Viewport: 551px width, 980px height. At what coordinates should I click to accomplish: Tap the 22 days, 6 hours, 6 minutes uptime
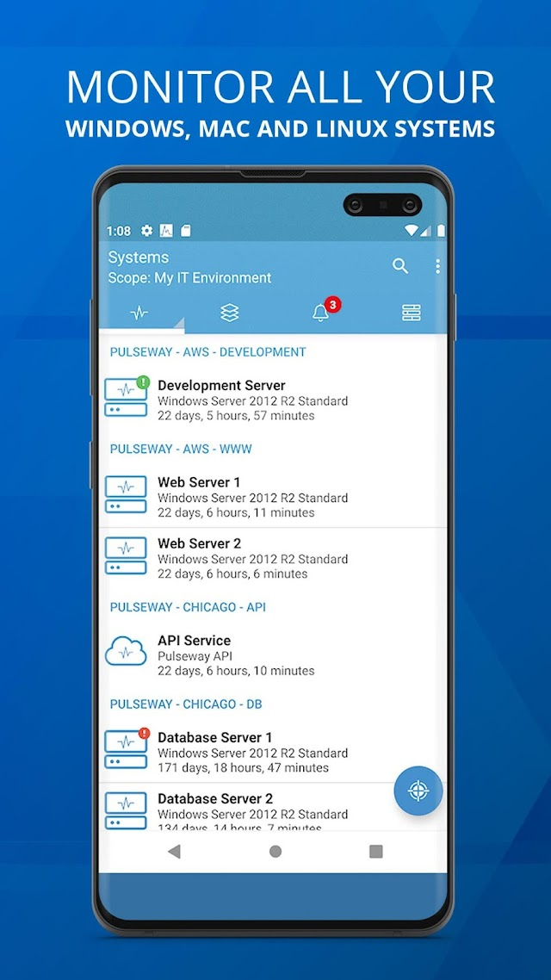click(x=232, y=574)
